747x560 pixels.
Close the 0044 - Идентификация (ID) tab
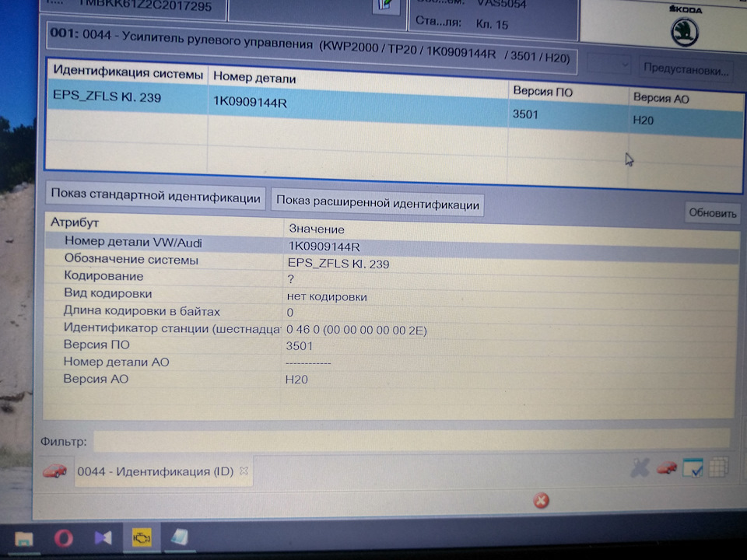[244, 471]
